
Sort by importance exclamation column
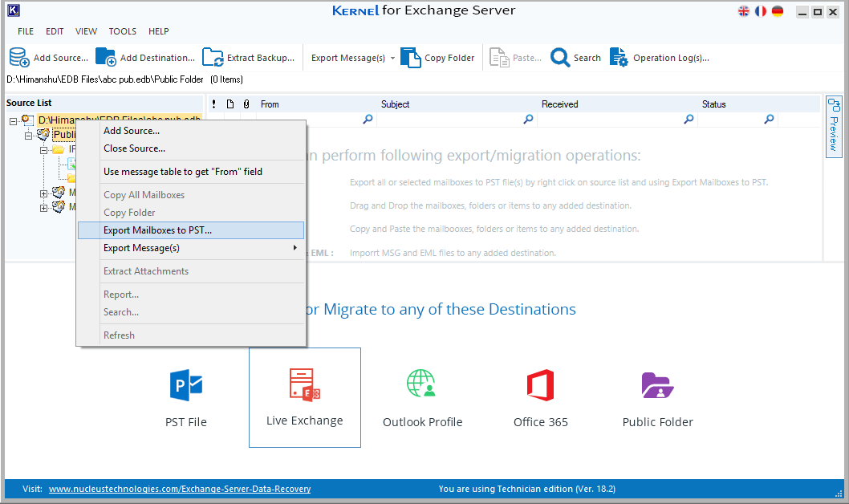click(214, 104)
